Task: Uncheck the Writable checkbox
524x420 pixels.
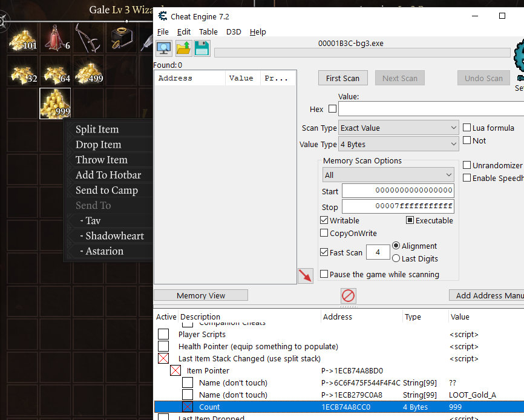Action: pyautogui.click(x=324, y=220)
